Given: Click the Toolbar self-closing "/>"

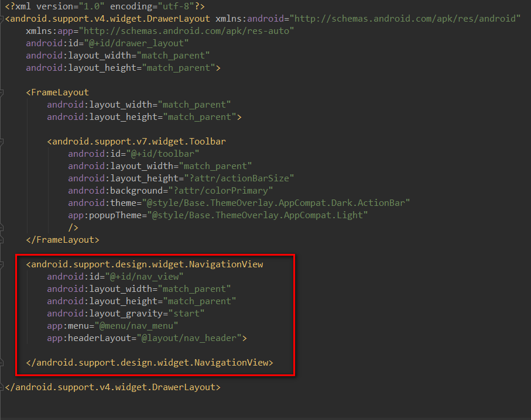Looking at the screenshot, I should [73, 228].
